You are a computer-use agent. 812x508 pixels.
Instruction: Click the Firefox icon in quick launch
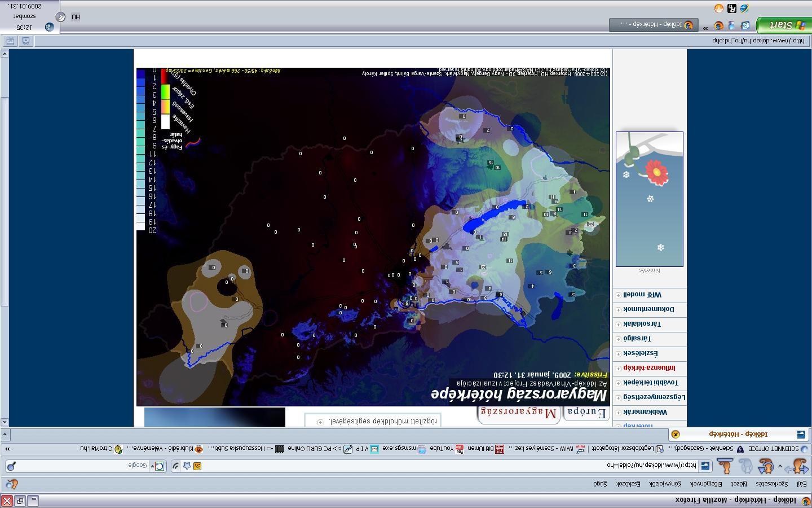pyautogui.click(x=718, y=25)
